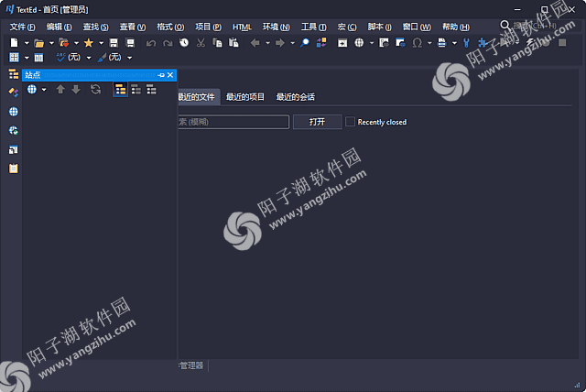Image resolution: width=586 pixels, height=392 pixels.
Task: Click the save all icon
Action: tap(130, 43)
